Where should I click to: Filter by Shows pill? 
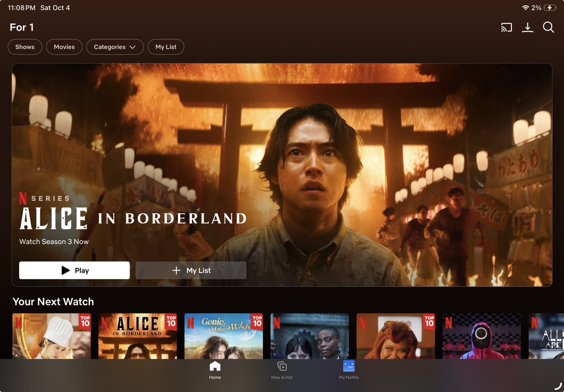click(25, 47)
